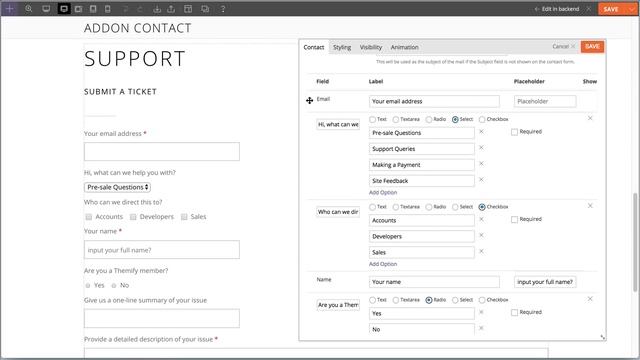Click Add Option under Site Feedback
Screen dimensions: 640x360
coord(383,193)
